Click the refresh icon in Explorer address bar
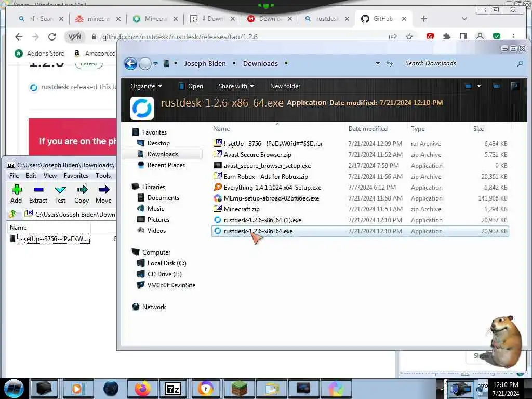 pos(390,63)
